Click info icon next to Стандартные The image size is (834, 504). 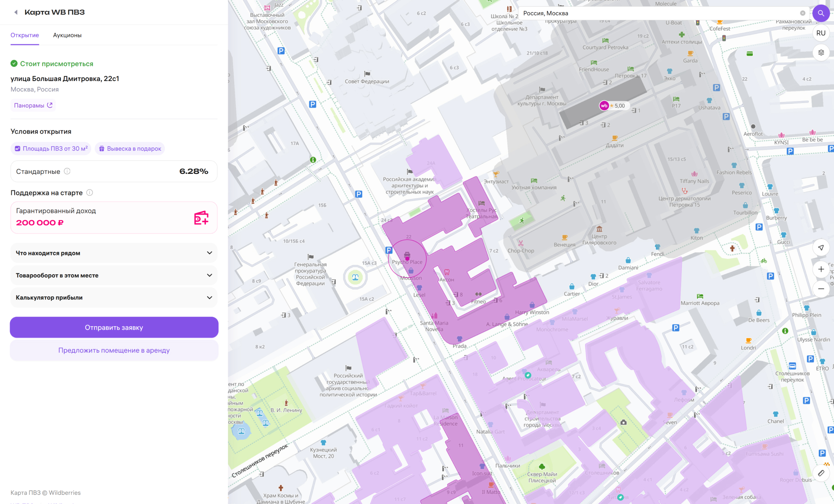[67, 171]
